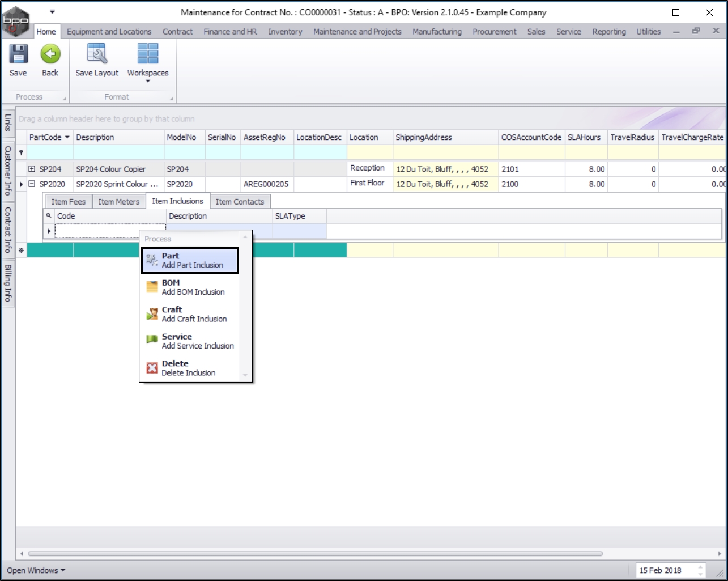Open the Links side panel
The height and width of the screenshot is (581, 728).
pos(8,122)
